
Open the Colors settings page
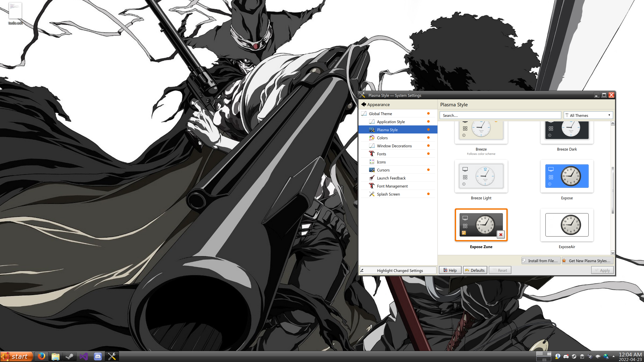click(398, 138)
